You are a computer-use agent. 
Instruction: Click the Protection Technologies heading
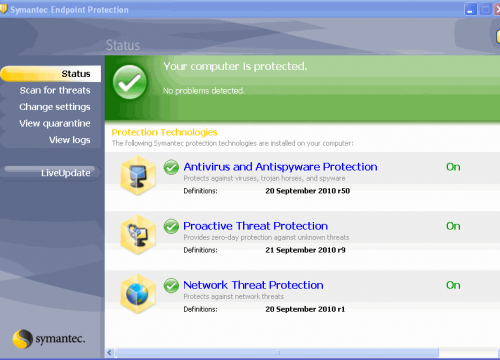point(164,133)
